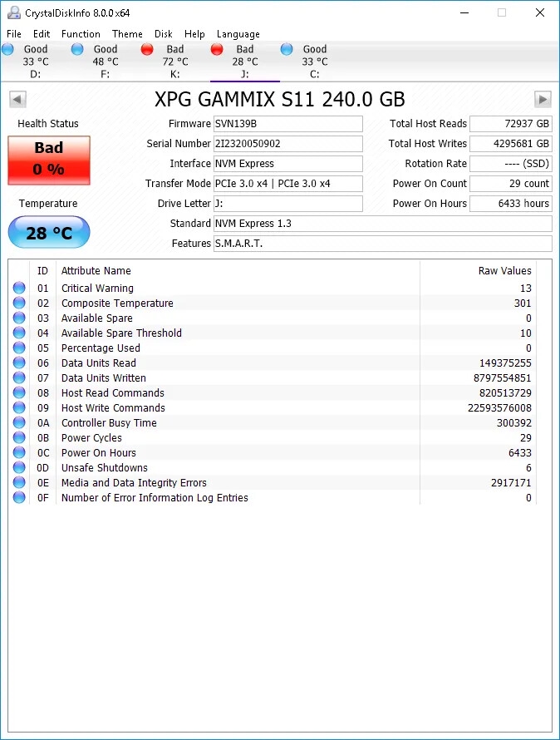Select Number of Error Information Log Entries
The width and height of the screenshot is (560, 740).
pos(155,498)
